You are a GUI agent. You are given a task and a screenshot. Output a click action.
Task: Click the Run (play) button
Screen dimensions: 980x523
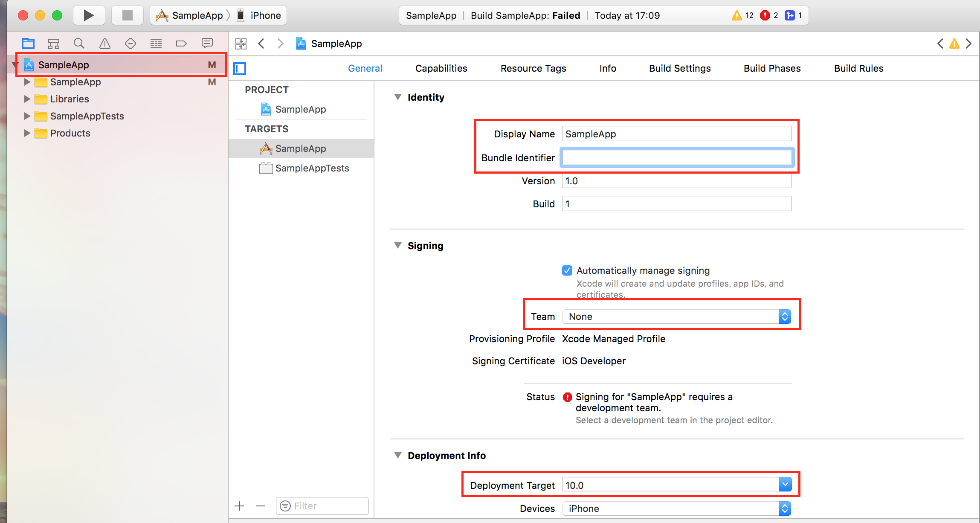pyautogui.click(x=89, y=15)
